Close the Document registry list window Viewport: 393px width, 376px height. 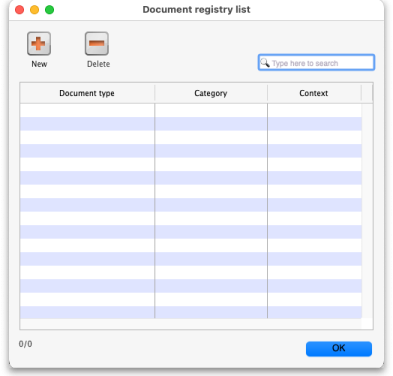(20, 10)
